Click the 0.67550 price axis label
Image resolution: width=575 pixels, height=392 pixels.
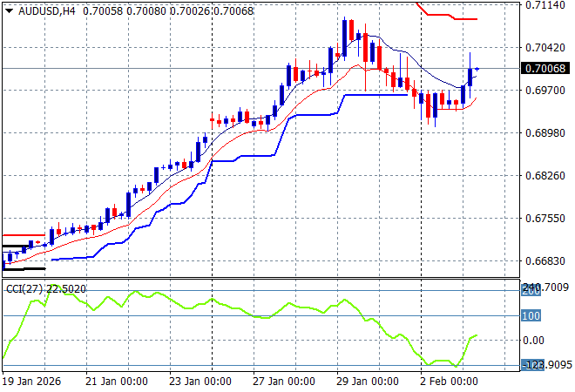[545, 219]
